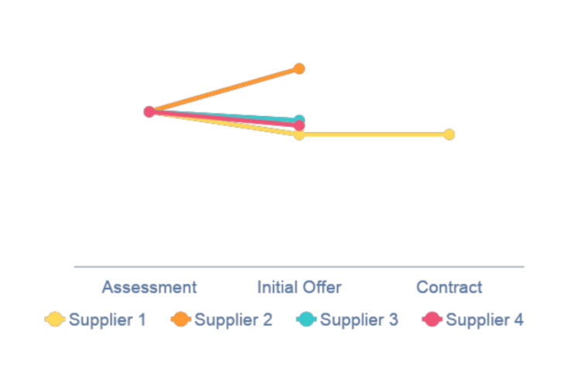The image size is (588, 387).
Task: Toggle the Supplier 1 legend label
Action: click(x=108, y=319)
